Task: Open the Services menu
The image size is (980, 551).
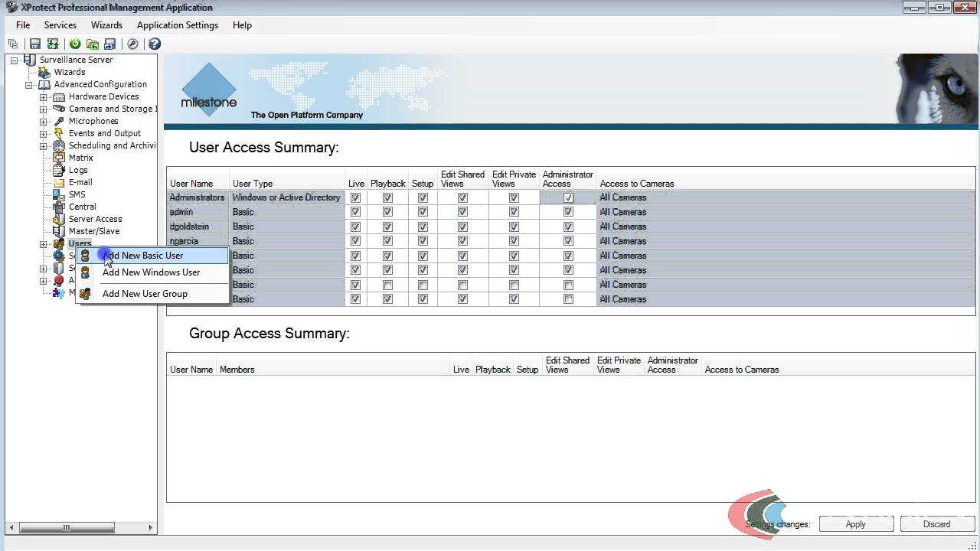Action: tap(60, 25)
